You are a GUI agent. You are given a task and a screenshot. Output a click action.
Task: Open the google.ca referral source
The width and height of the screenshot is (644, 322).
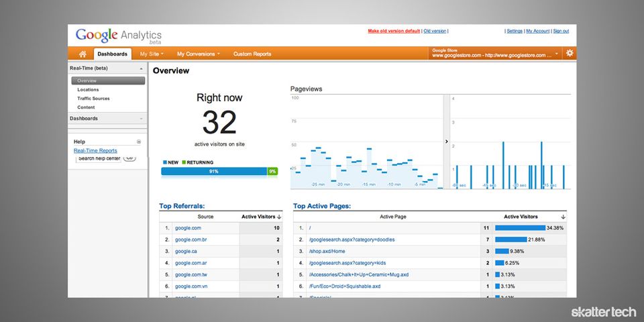click(x=186, y=251)
